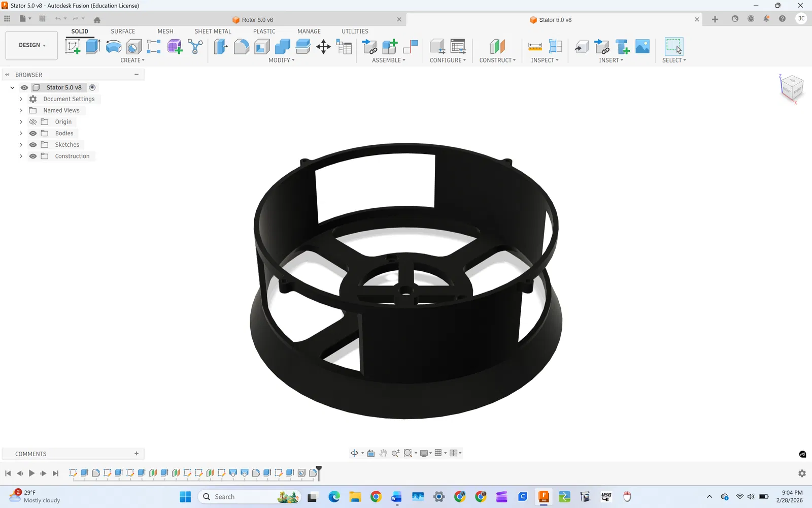Image resolution: width=812 pixels, height=508 pixels.
Task: Open the Change Parameters table
Action: click(344, 47)
